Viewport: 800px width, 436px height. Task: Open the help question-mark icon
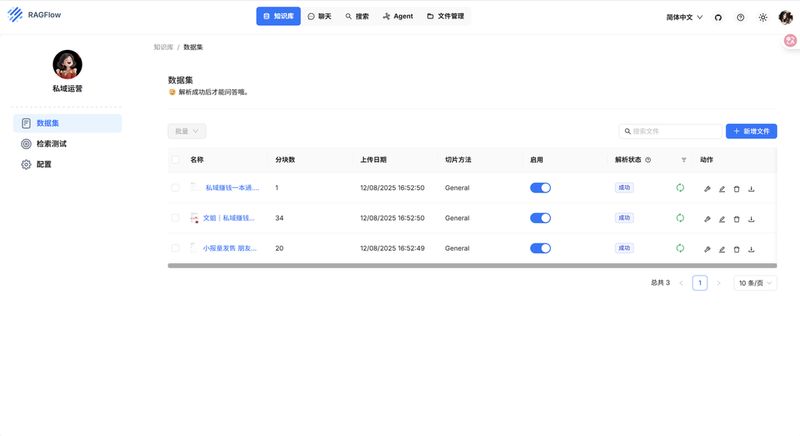pos(740,17)
